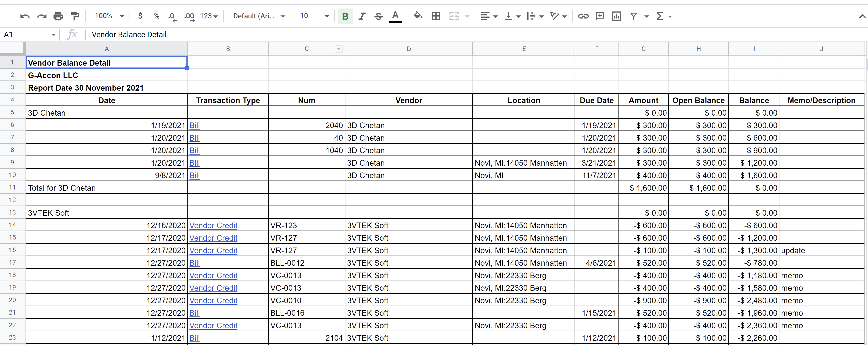
Task: Hide the menus with the up chevron
Action: pyautogui.click(x=862, y=16)
